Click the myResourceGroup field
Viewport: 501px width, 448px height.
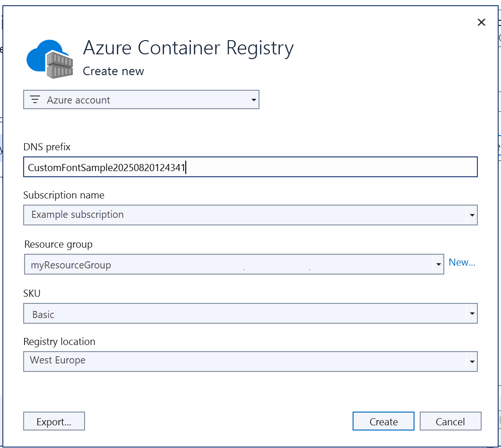click(x=189, y=264)
